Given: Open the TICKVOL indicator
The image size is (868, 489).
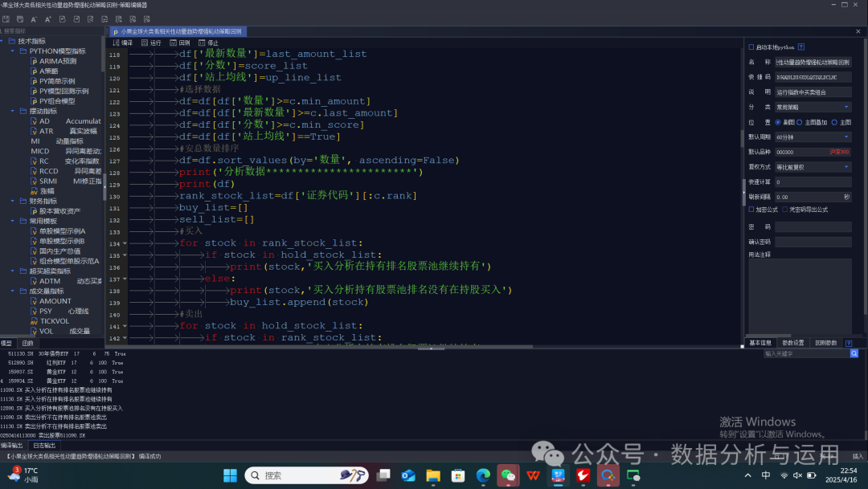Looking at the screenshot, I should (50, 321).
